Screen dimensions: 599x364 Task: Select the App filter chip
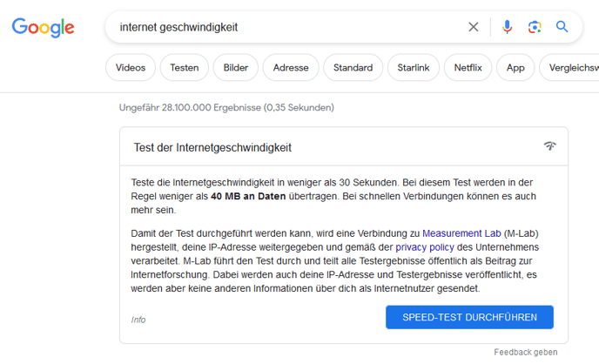point(515,68)
